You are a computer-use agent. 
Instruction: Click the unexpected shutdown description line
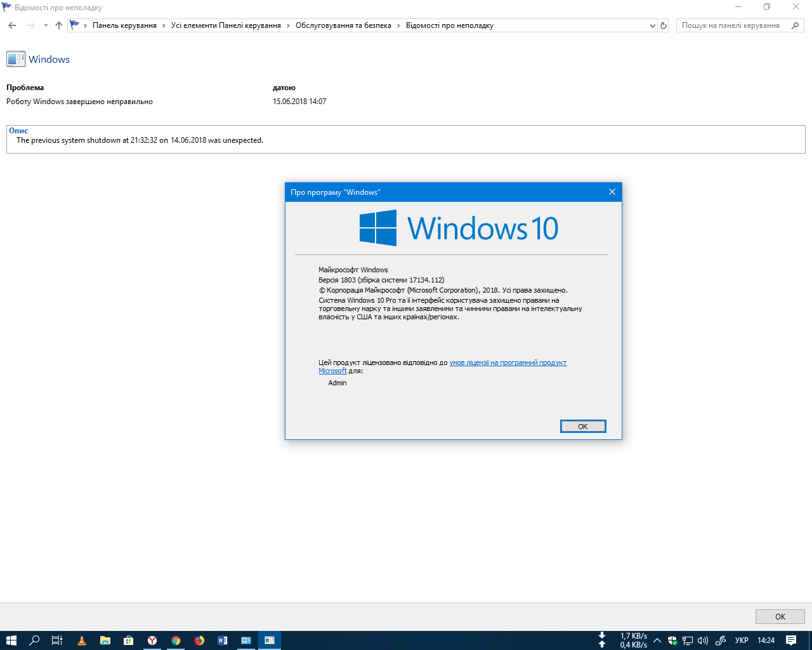pyautogui.click(x=140, y=140)
